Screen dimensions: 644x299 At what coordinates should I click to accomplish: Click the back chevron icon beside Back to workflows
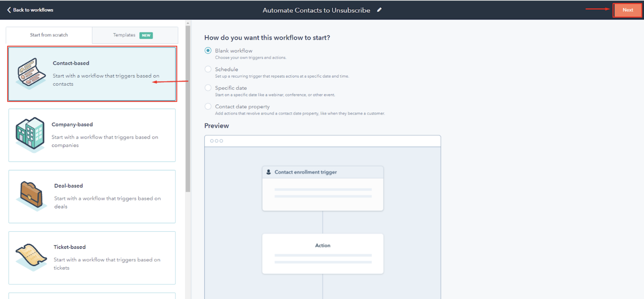[x=9, y=10]
